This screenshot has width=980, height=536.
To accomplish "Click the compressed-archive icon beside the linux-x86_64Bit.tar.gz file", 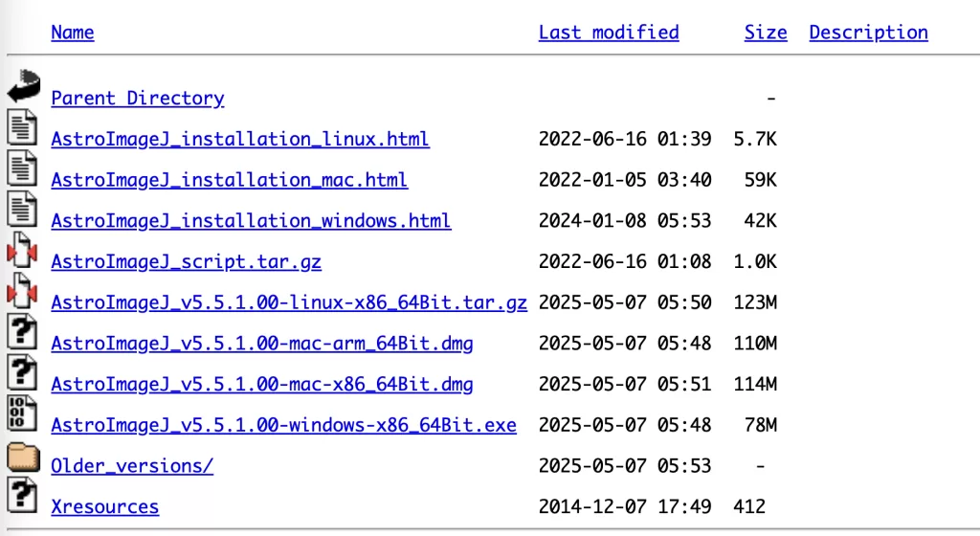I will 22,293.
